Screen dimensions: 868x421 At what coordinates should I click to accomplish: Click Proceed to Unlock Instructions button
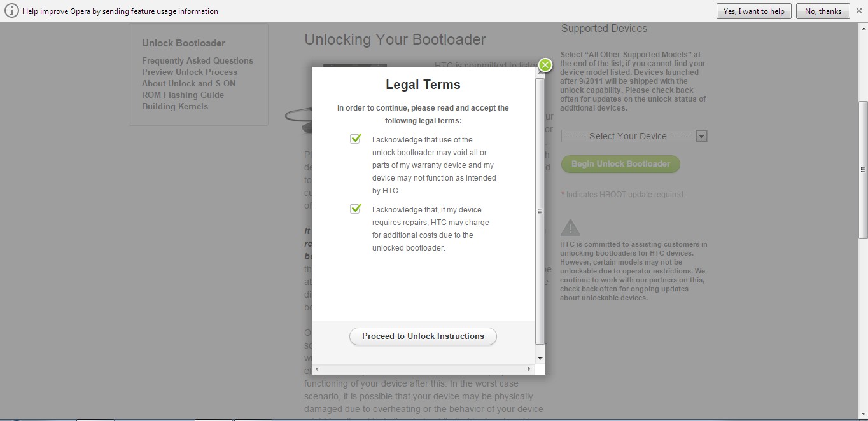click(423, 336)
